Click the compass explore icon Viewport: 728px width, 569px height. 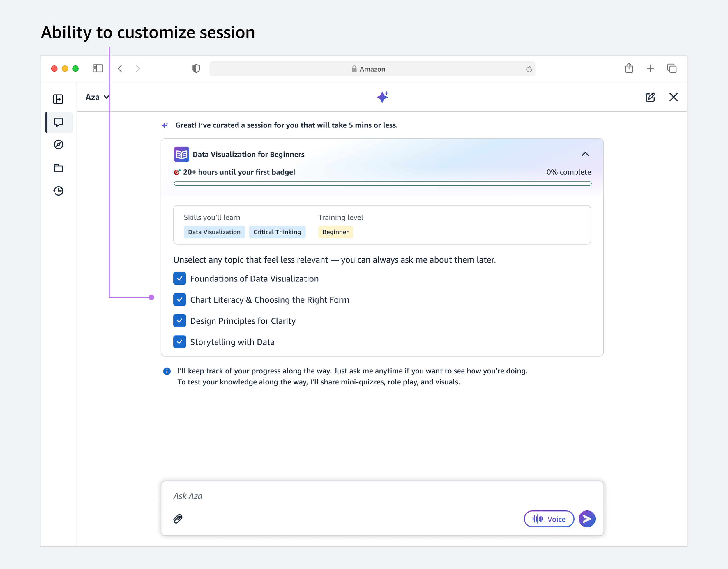[58, 145]
